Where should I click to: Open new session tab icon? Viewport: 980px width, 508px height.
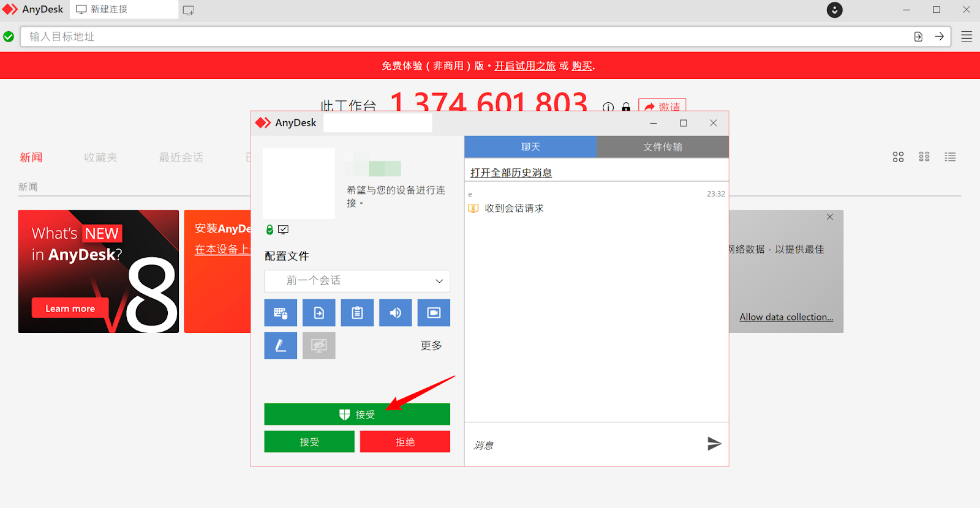coord(189,10)
